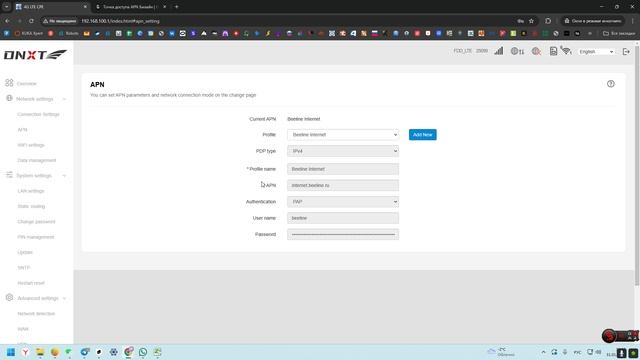
Task: Open the Yandex browser taskbar icon
Action: pos(25,352)
